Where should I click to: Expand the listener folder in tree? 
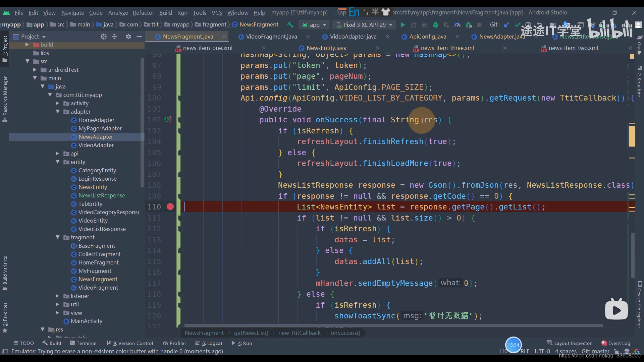(x=57, y=296)
